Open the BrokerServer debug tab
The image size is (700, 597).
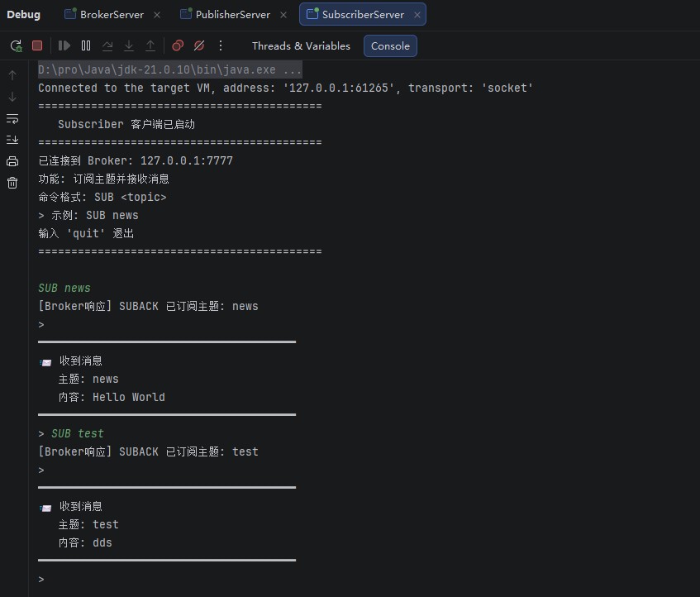tap(105, 14)
